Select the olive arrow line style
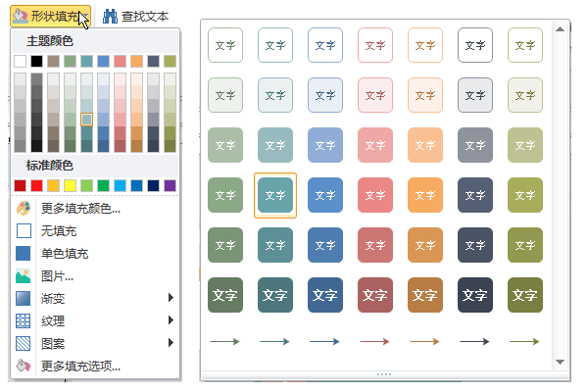Image resolution: width=588 pixels, height=392 pixels. (525, 341)
